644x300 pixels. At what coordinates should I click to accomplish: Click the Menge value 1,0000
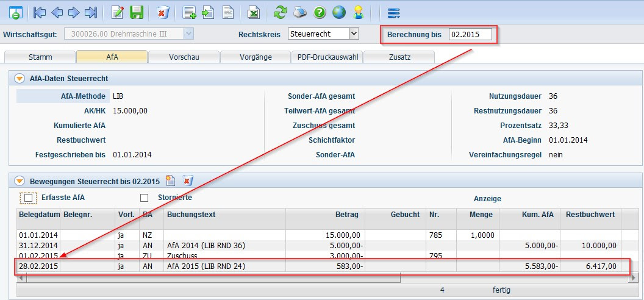tap(482, 235)
